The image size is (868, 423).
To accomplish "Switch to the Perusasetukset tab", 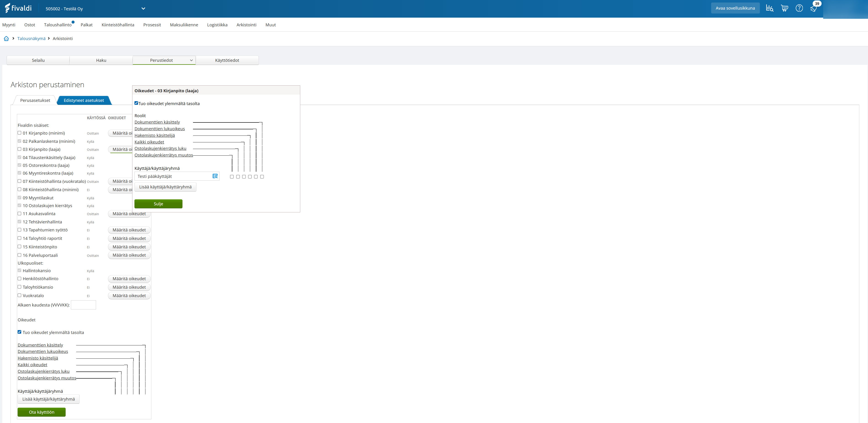I will 35,100.
